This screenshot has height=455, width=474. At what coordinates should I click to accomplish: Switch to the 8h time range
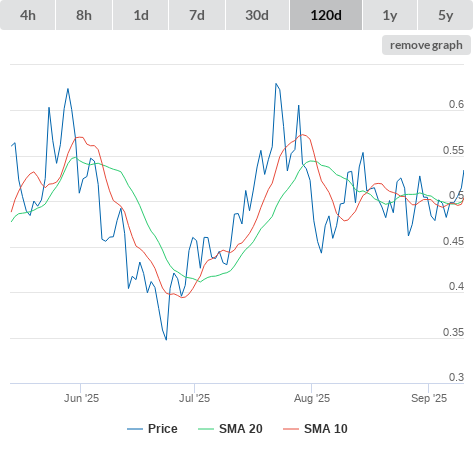pos(84,15)
